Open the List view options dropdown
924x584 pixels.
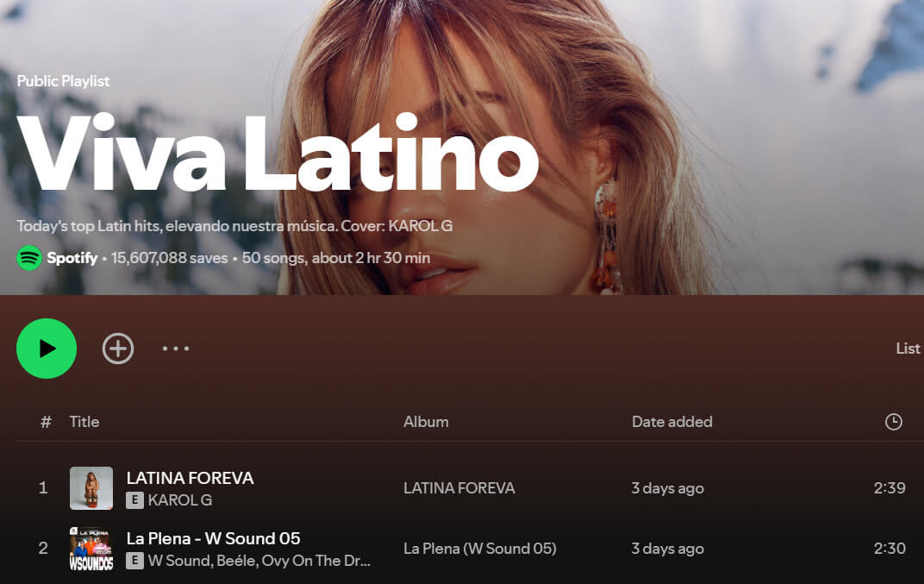click(908, 349)
